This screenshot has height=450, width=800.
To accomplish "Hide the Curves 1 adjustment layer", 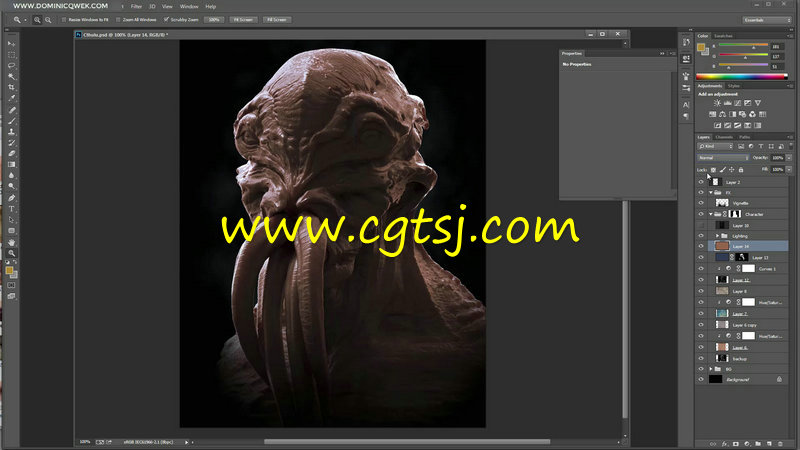I will [x=701, y=268].
